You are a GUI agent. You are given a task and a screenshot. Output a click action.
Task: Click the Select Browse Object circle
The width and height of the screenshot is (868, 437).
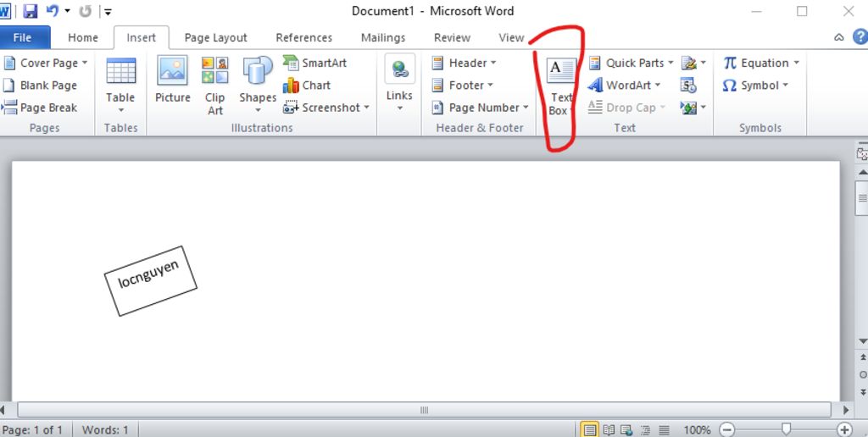click(x=862, y=374)
